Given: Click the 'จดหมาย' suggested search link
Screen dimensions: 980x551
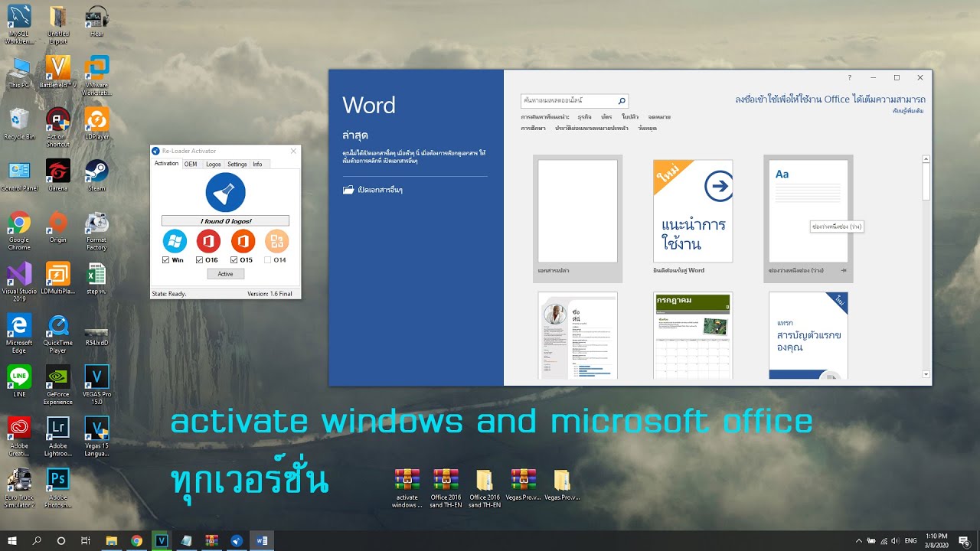Looking at the screenshot, I should tap(659, 117).
